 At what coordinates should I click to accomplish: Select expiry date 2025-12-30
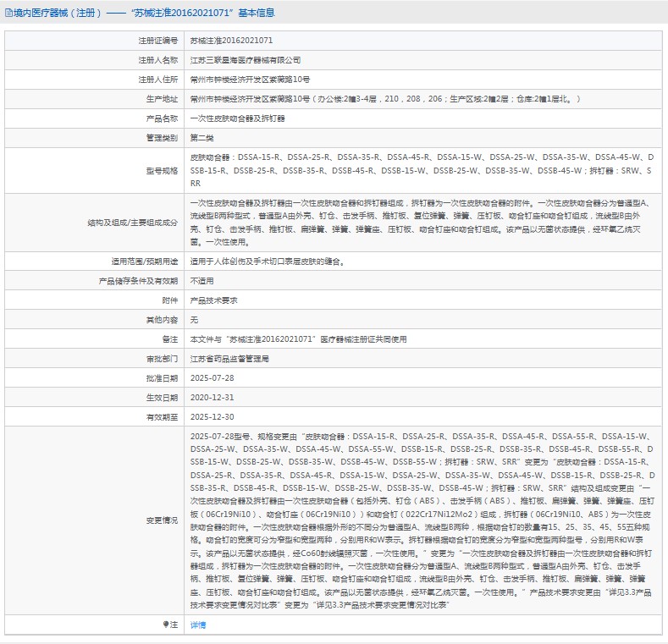213,417
